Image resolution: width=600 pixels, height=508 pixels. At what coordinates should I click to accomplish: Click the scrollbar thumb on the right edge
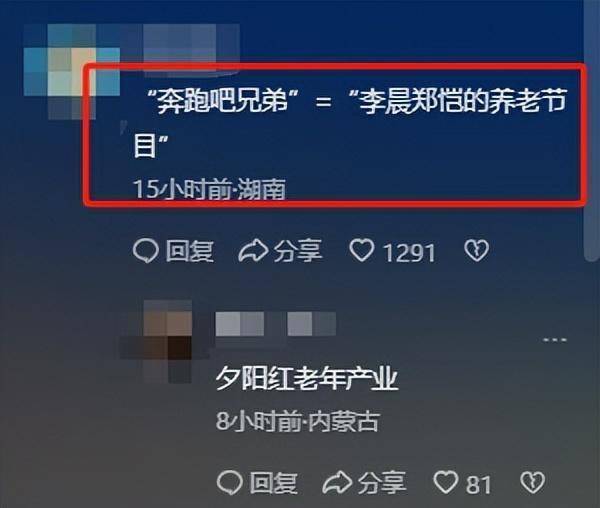(x=592, y=130)
